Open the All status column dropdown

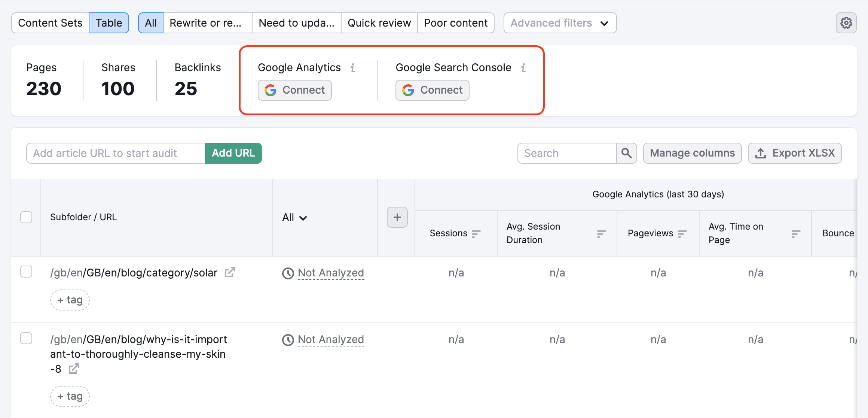[294, 218]
